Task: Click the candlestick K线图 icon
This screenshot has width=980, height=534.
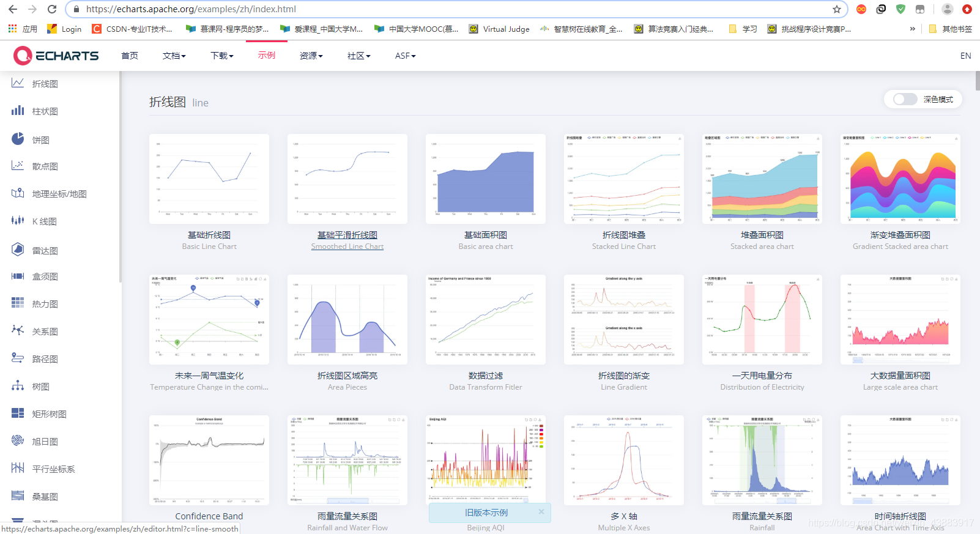Action: (x=18, y=221)
